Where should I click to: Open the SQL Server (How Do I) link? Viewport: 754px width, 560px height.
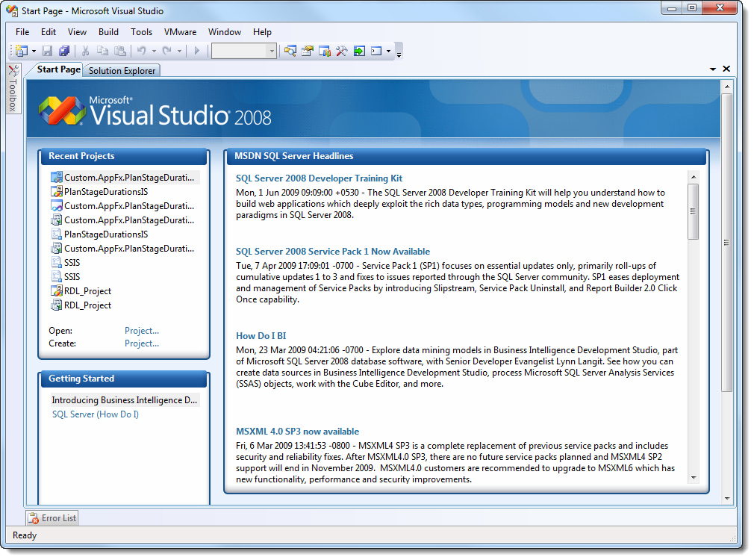tap(96, 414)
